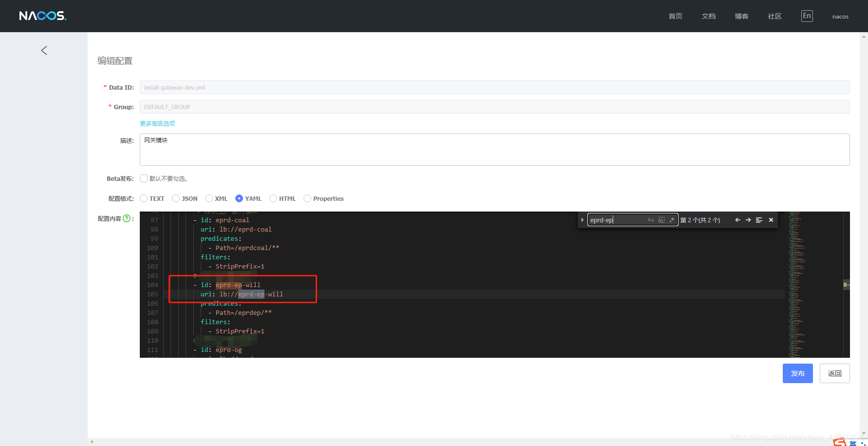868x446 pixels.
Task: Click the 发布 publish button
Action: [798, 373]
